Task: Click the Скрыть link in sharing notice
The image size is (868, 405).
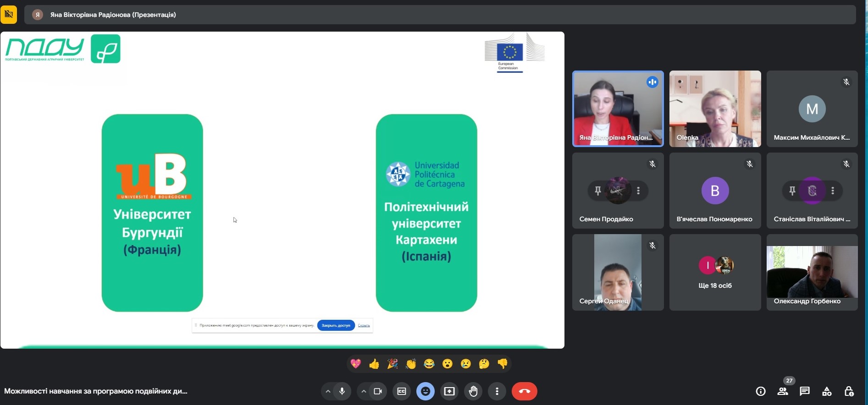Action: click(x=364, y=325)
